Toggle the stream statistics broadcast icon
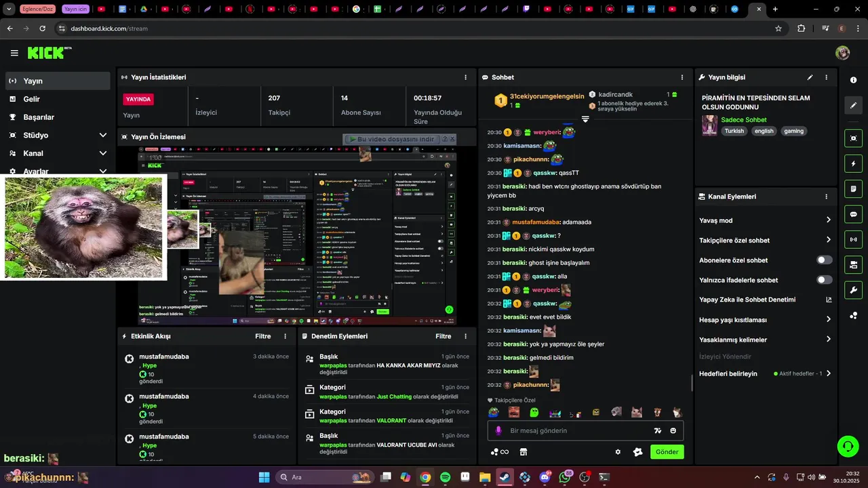Screen dimensions: 868x488 853,239
